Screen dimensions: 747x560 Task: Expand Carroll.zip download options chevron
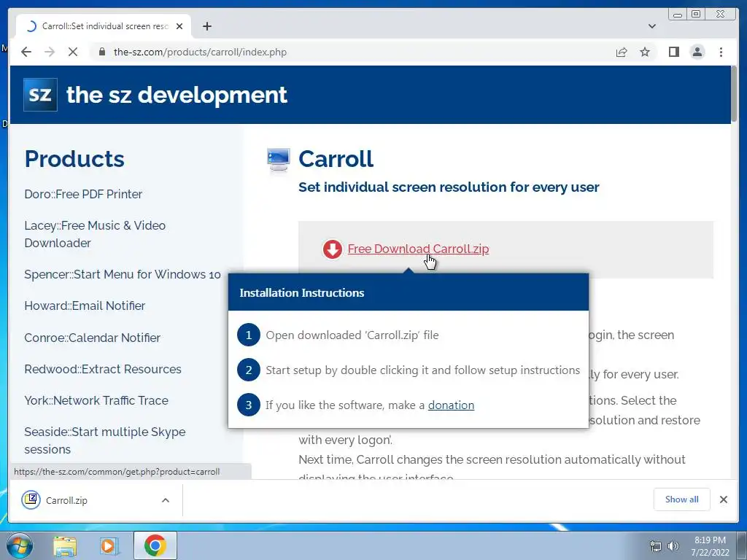click(166, 500)
